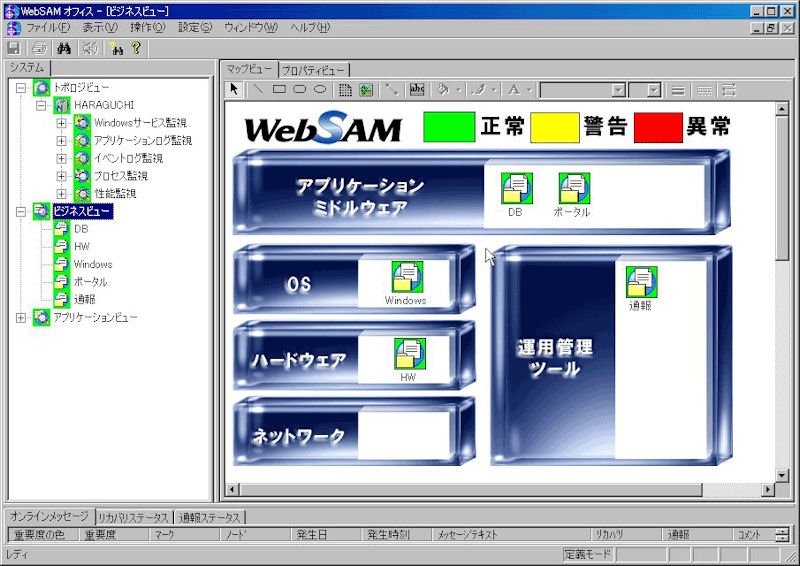Image resolution: width=800 pixels, height=566 pixels.
Task: Expand the 性能監視 node
Action: (61, 193)
